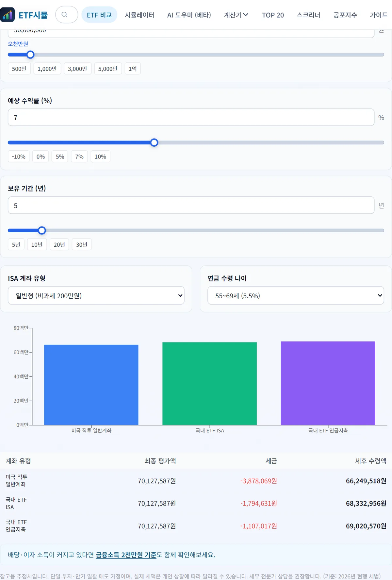Image resolution: width=392 pixels, height=580 pixels.
Task: Set holding period to 10년
Action: [x=37, y=244]
